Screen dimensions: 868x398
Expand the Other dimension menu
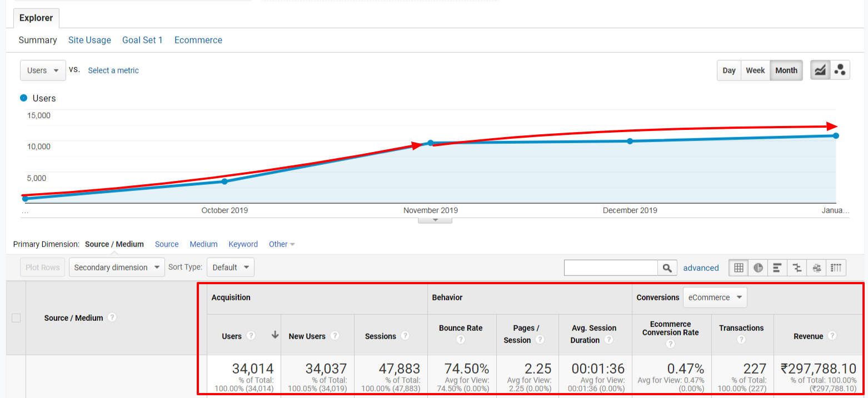(282, 244)
